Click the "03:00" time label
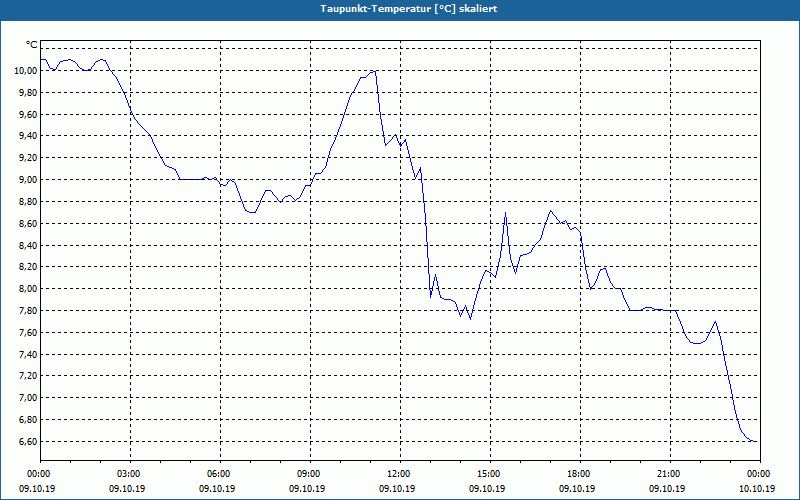Screen dimensions: 800x500 point(131,474)
